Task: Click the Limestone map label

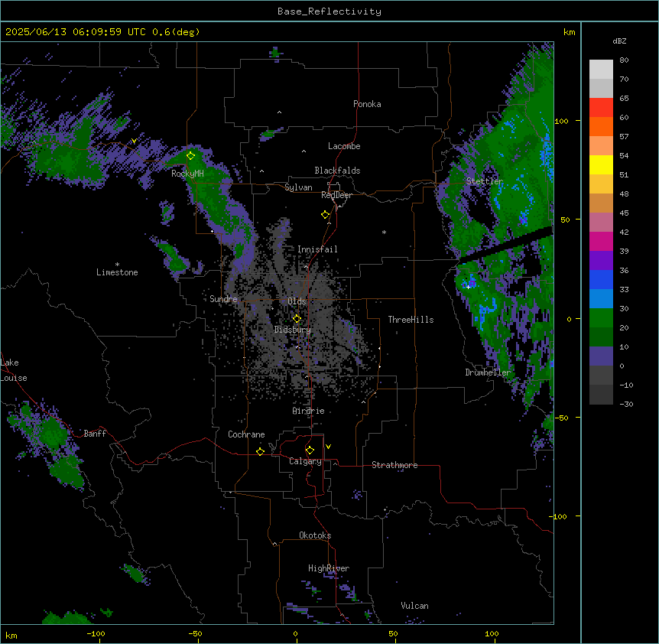Action: (117, 272)
